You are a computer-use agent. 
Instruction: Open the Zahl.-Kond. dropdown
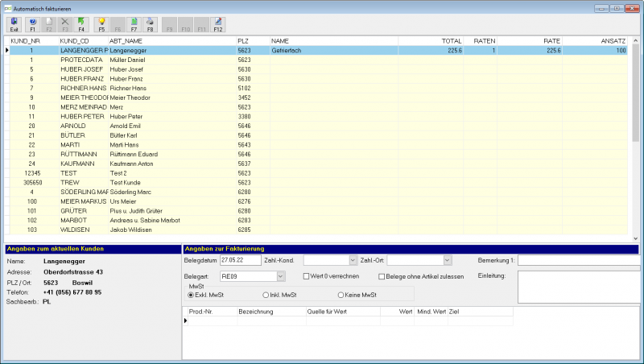(x=353, y=260)
